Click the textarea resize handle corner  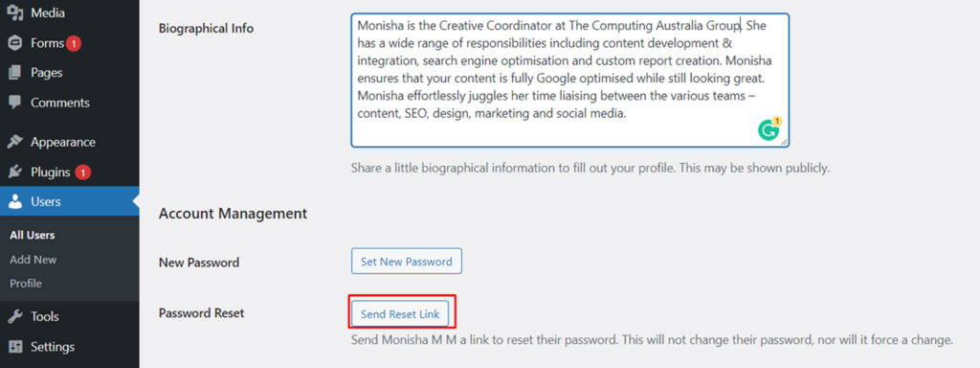(784, 142)
